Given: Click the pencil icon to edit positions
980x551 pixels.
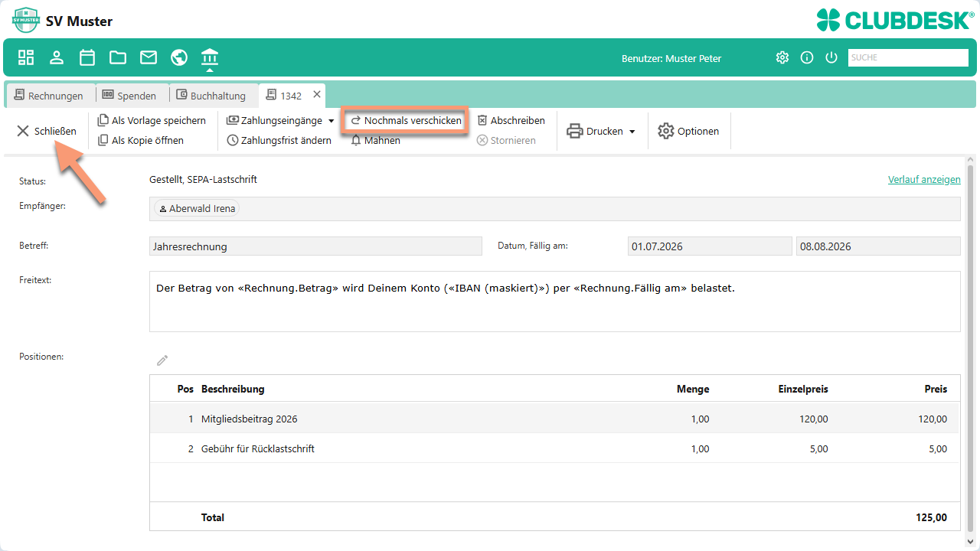Looking at the screenshot, I should 162,360.
